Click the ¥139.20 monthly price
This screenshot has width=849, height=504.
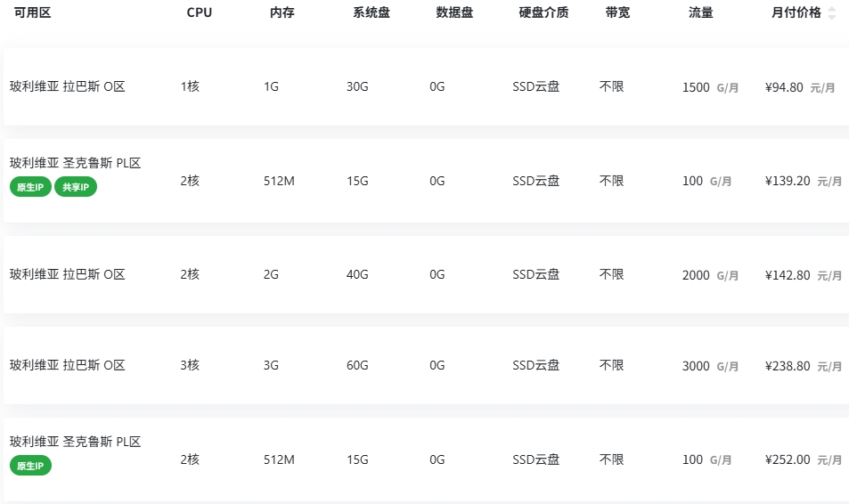[788, 181]
